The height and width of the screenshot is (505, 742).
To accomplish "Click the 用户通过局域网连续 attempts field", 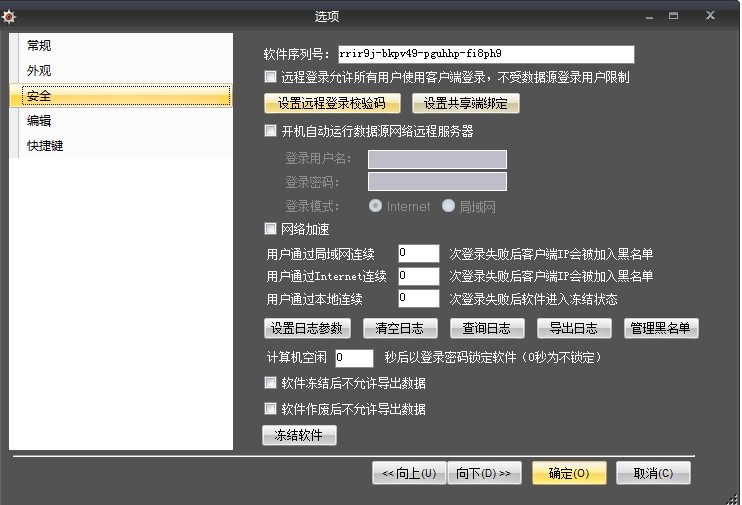I will [419, 253].
